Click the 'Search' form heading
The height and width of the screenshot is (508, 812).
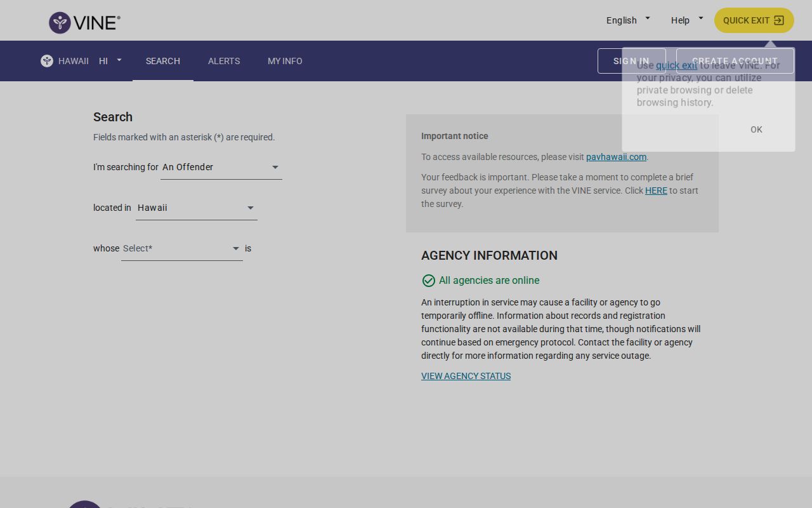click(113, 117)
